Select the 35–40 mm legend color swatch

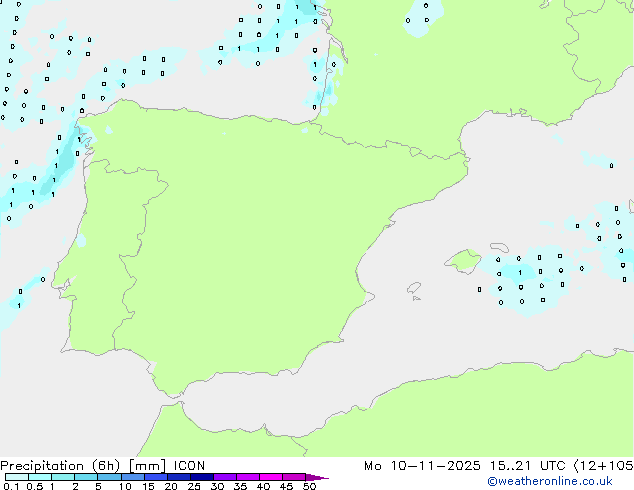click(248, 477)
